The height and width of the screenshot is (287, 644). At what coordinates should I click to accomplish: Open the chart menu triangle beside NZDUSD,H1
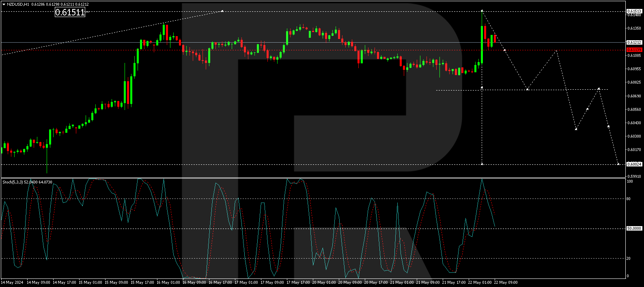(4, 4)
